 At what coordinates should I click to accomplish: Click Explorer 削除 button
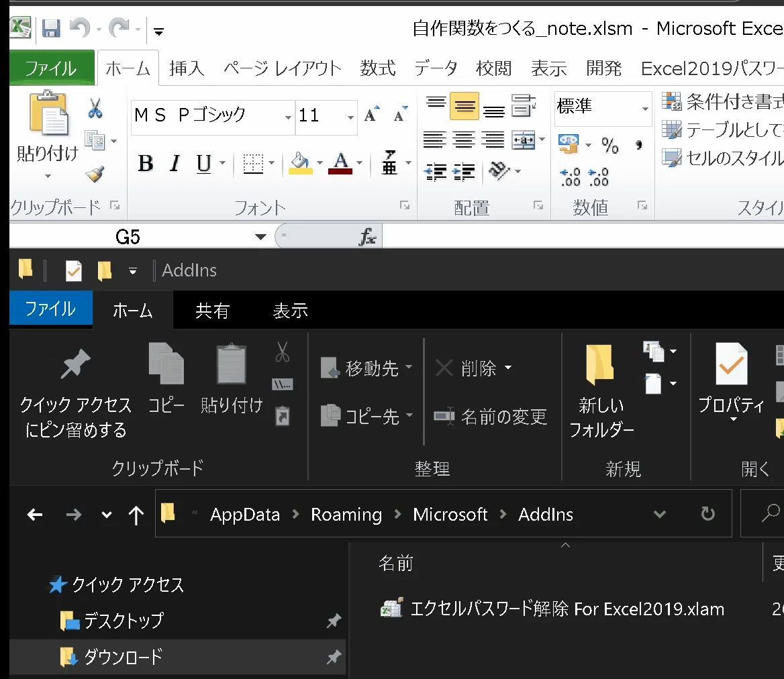pos(473,368)
